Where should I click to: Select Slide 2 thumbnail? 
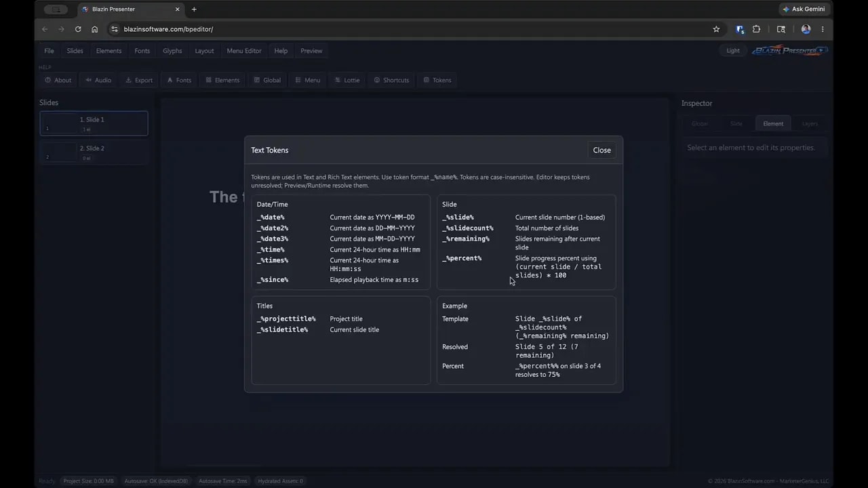(94, 152)
